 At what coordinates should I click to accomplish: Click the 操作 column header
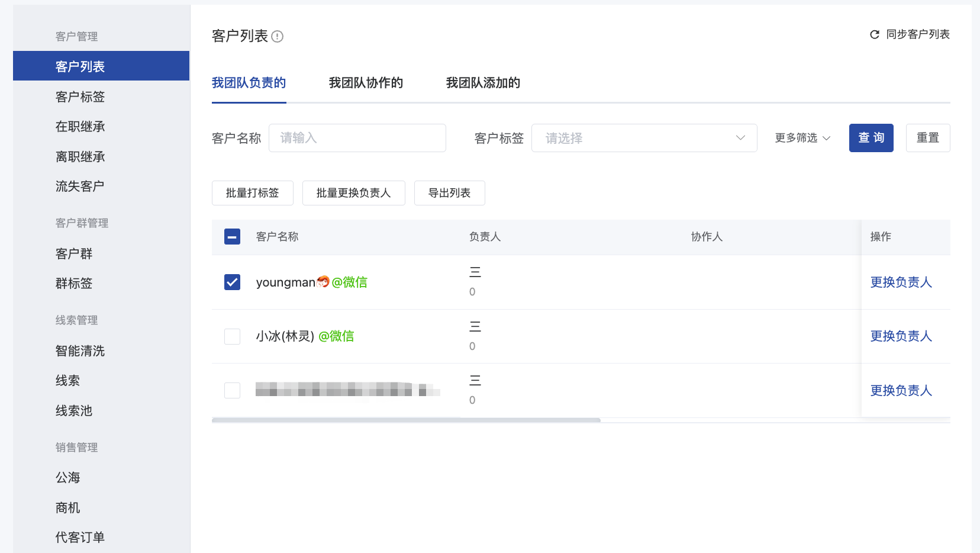click(881, 237)
